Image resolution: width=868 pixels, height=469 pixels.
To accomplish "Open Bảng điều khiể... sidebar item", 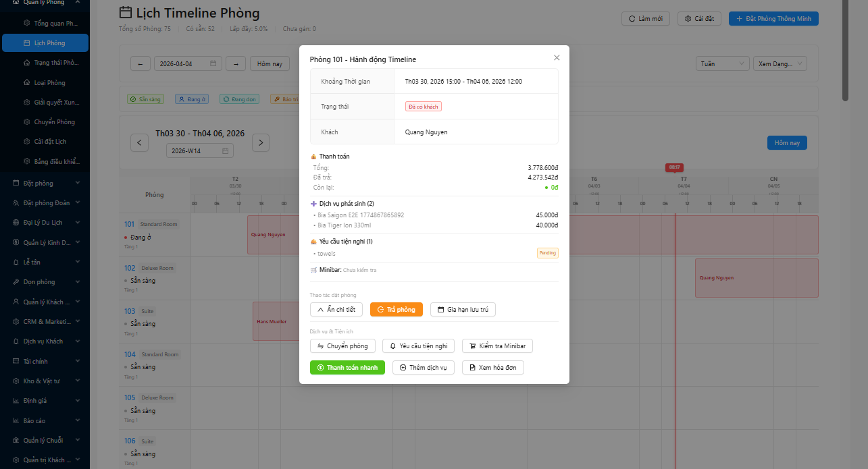I will (x=45, y=161).
